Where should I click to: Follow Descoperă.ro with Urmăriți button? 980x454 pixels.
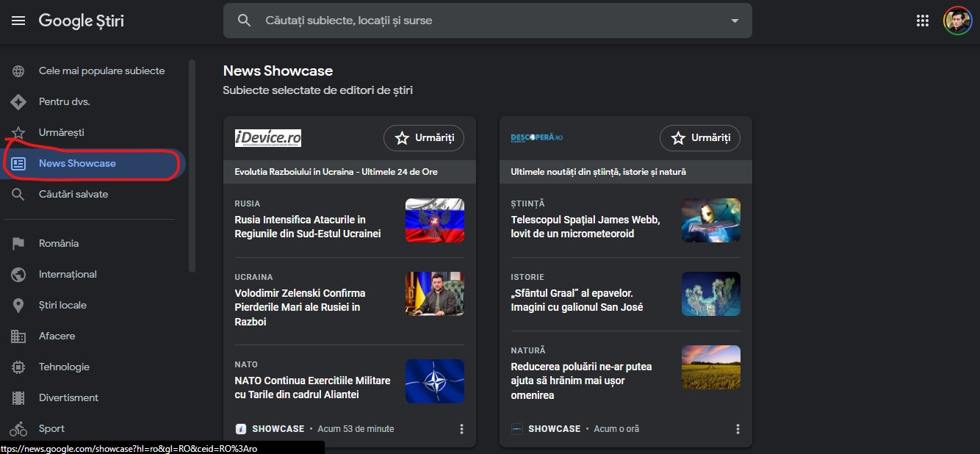[x=700, y=138]
